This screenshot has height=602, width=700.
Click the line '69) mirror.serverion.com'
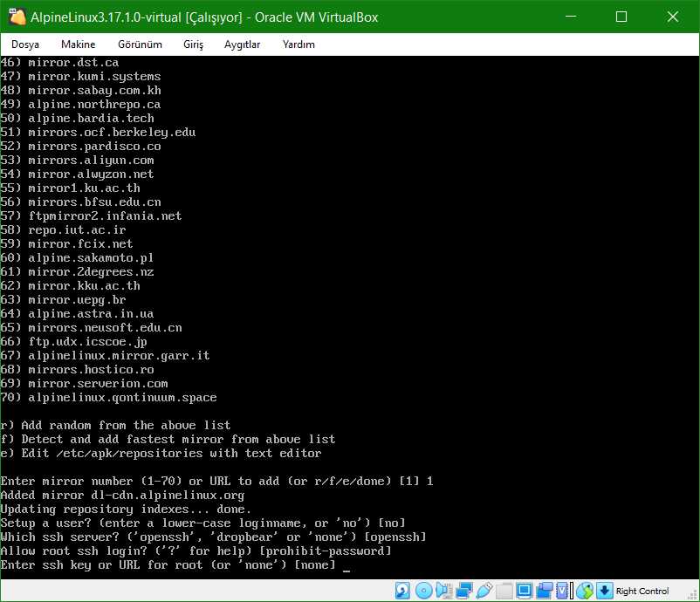(84, 383)
